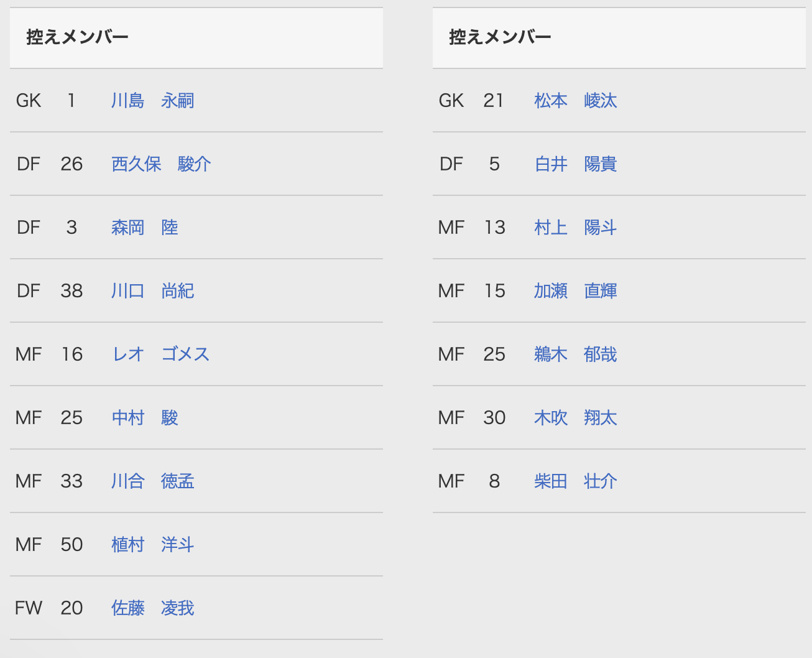Click the 西久保 駿介 player link
Screen dimensions: 812x658
161,164
